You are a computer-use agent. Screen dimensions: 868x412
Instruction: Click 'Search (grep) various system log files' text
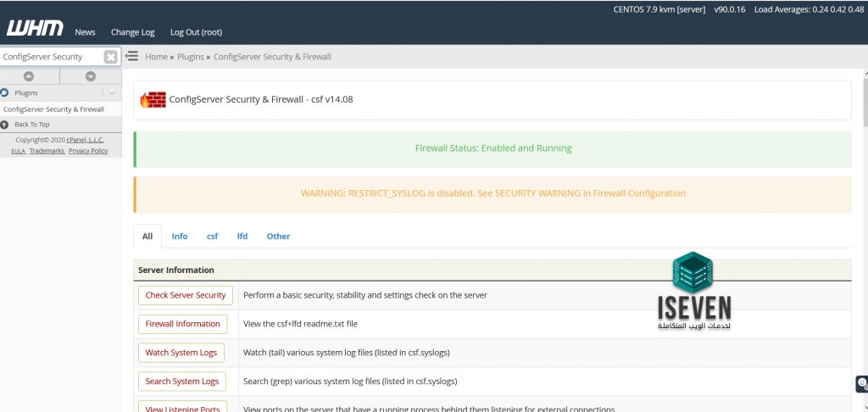pos(350,381)
